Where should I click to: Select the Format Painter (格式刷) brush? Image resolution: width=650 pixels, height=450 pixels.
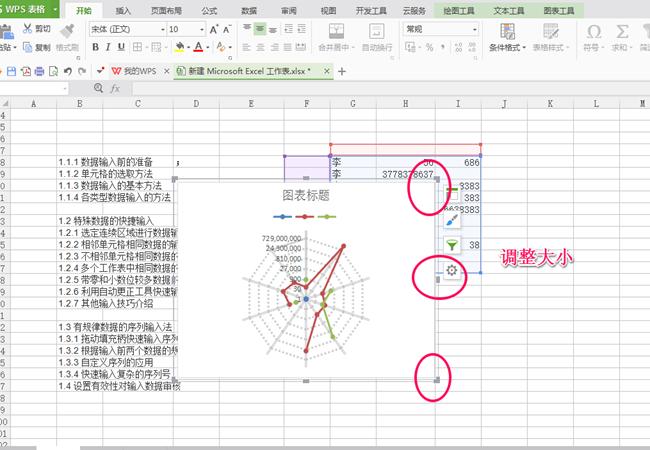(x=67, y=37)
